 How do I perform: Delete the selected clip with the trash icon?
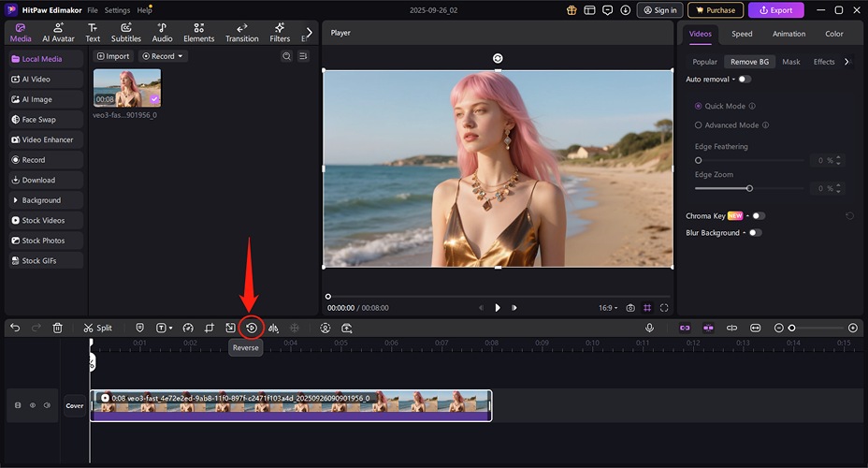point(58,328)
